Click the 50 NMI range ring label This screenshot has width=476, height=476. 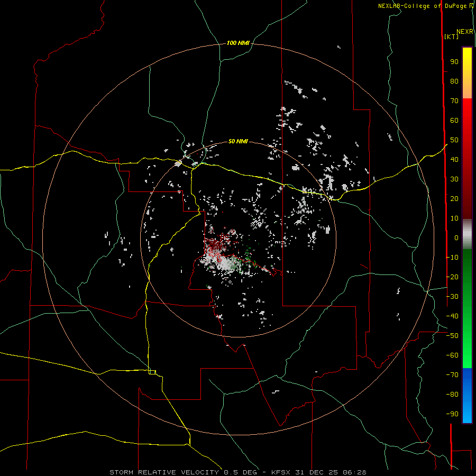[238, 141]
